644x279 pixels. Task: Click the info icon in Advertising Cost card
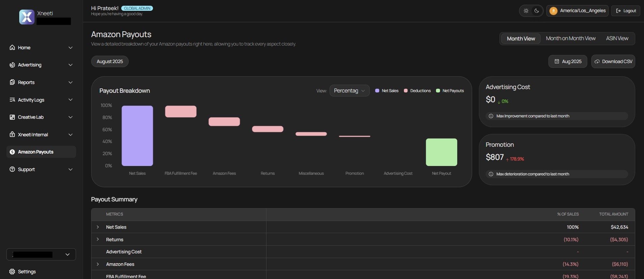pyautogui.click(x=491, y=116)
